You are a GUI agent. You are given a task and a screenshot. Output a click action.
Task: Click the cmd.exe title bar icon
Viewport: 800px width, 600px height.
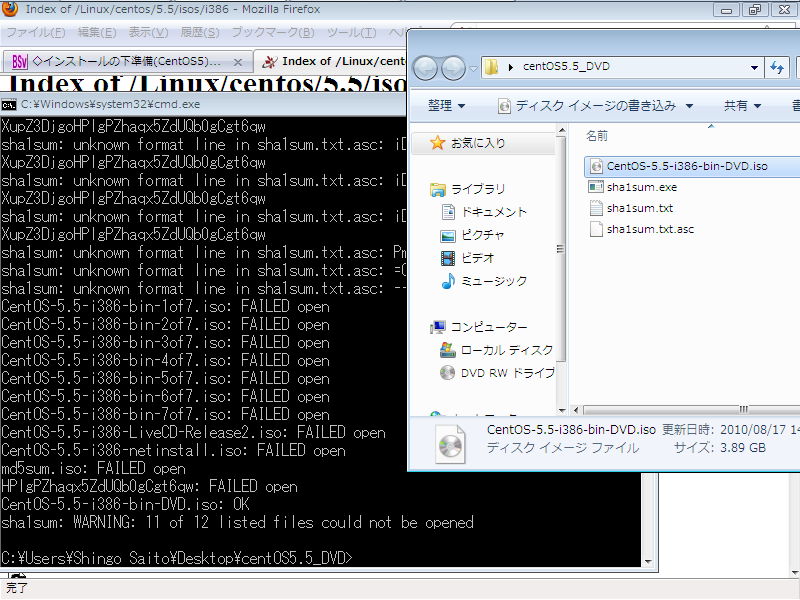[9, 105]
